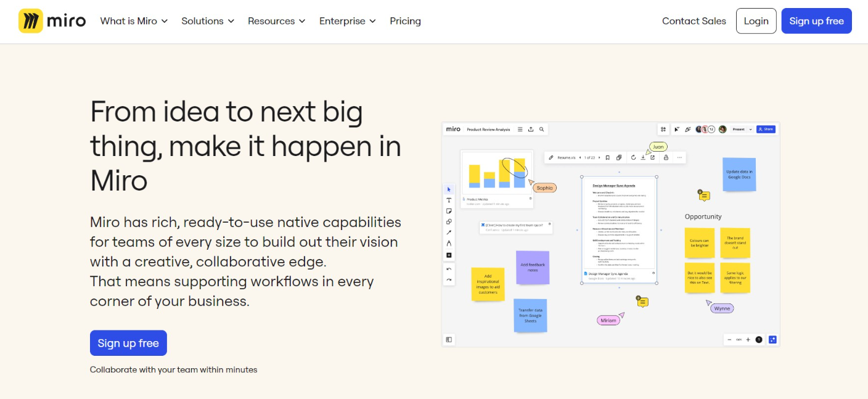Open the Enterprise menu
This screenshot has height=399, width=868.
click(347, 21)
